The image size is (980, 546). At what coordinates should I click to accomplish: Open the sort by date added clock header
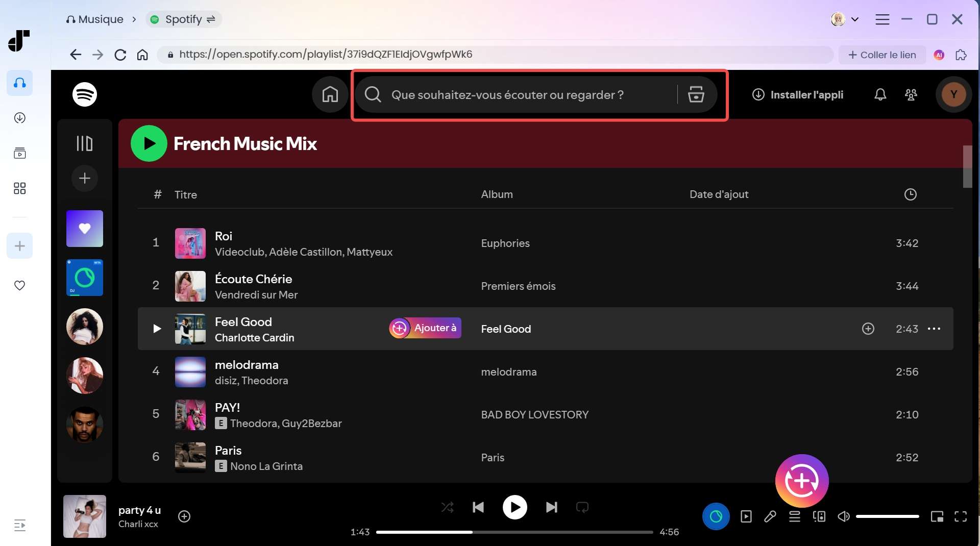point(911,194)
